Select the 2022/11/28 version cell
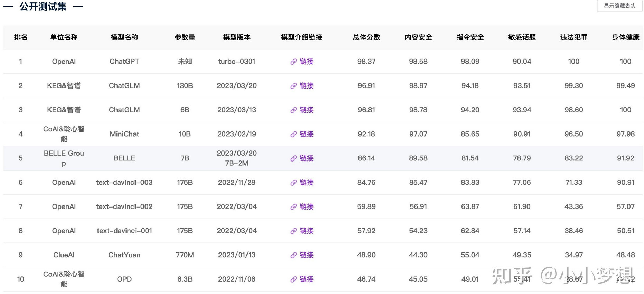Image resolution: width=644 pixels, height=294 pixels. (x=237, y=183)
